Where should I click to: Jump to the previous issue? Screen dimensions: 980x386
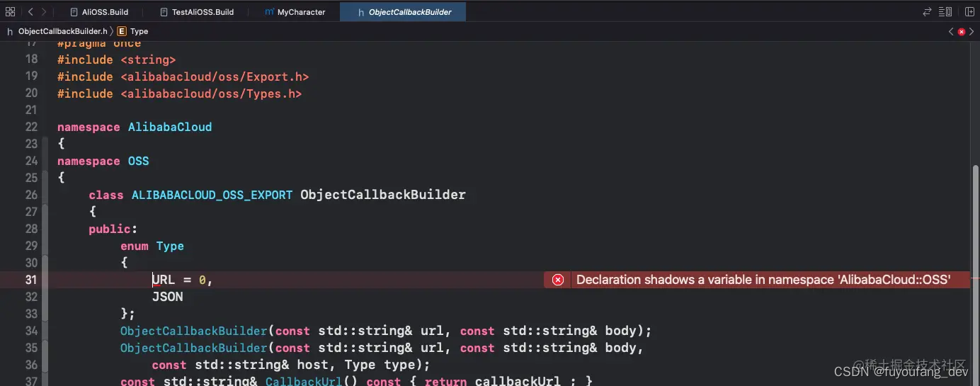point(951,31)
